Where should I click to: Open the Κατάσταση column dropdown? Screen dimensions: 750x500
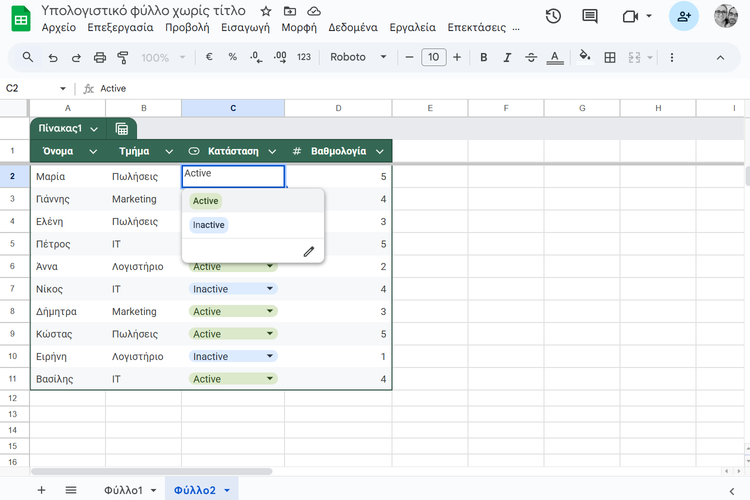coord(272,152)
